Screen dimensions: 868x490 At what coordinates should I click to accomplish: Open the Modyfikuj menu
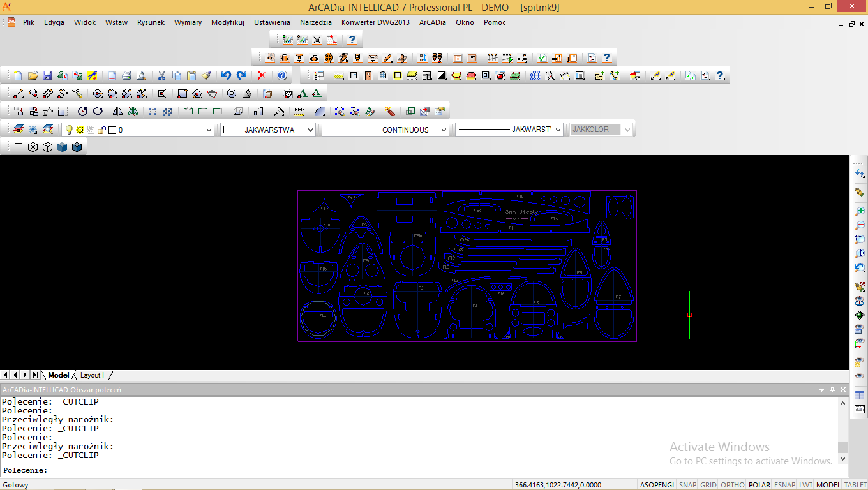pos(227,22)
